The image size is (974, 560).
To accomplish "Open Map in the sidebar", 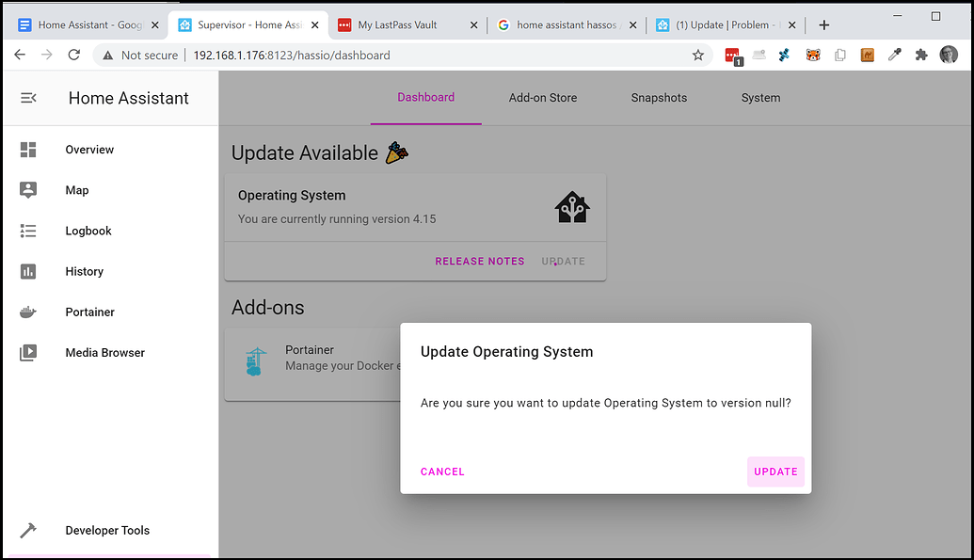I will click(110, 190).
